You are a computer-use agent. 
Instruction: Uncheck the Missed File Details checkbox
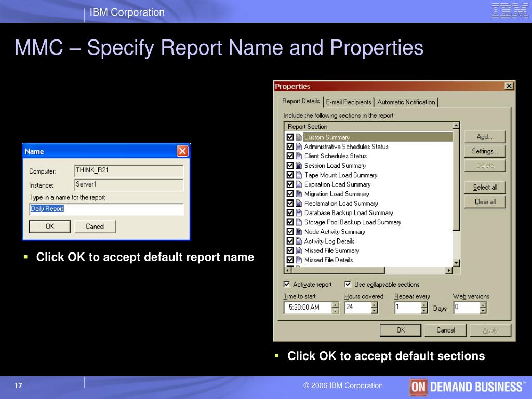290,260
